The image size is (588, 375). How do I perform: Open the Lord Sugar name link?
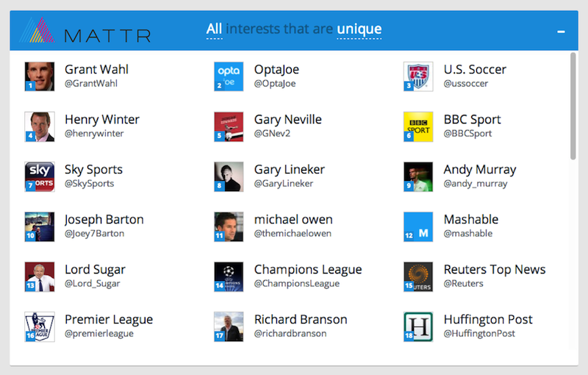(x=95, y=270)
